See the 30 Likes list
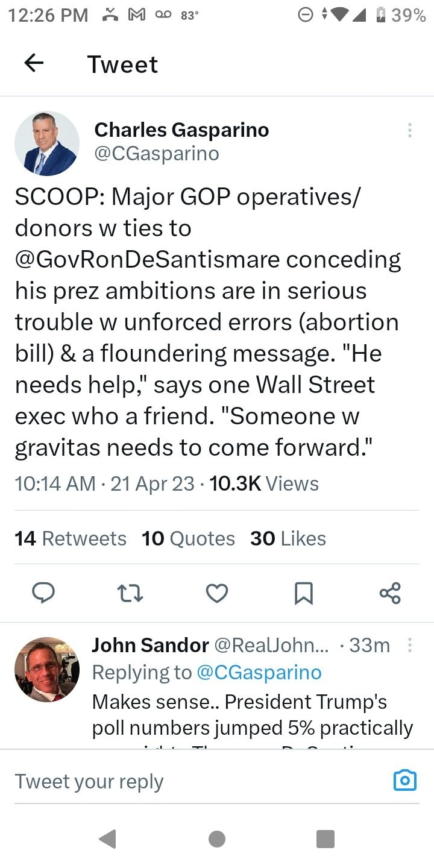Viewport: 434px width, 868px height. point(288,538)
